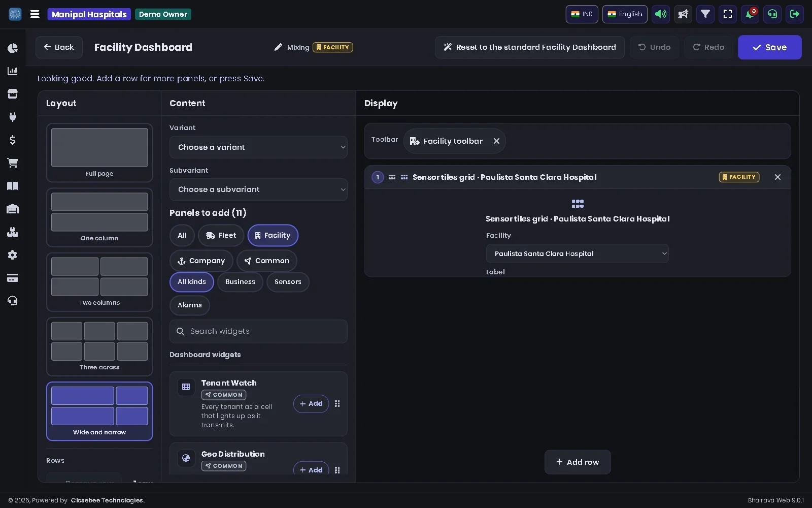812x508 pixels.
Task: Show only Business kind widgets
Action: [x=240, y=282]
